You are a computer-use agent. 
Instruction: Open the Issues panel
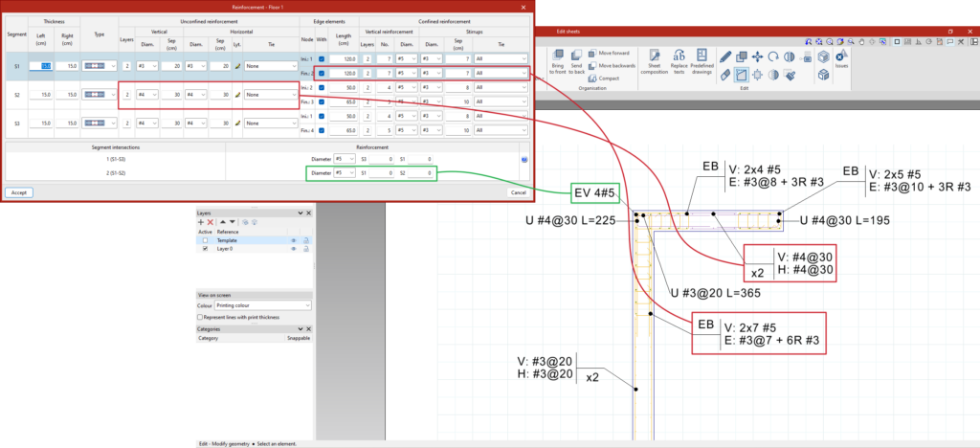(841, 58)
